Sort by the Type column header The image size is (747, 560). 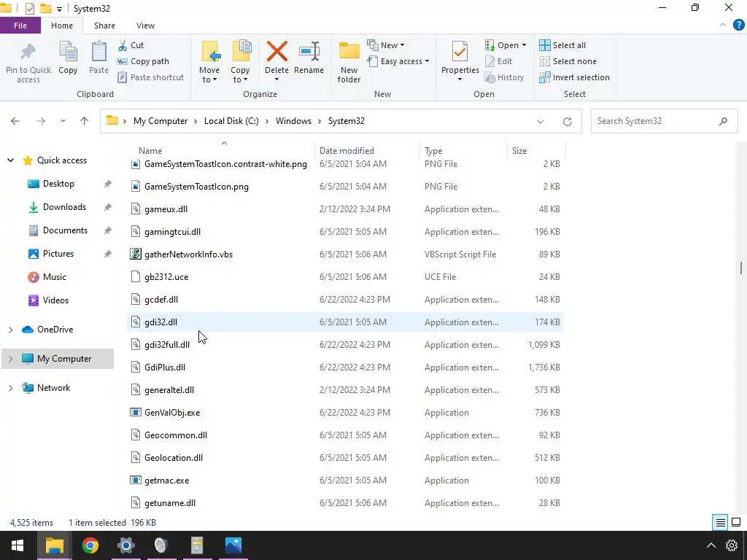[x=433, y=150]
